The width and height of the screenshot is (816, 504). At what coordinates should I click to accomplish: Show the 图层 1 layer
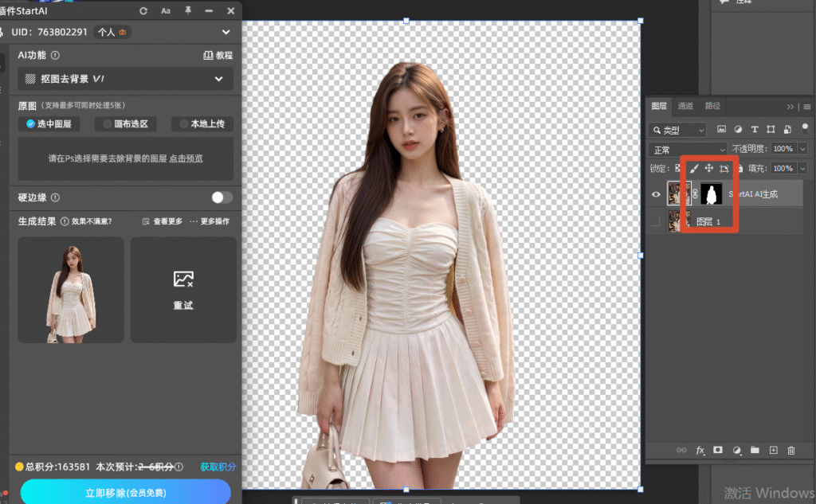pyautogui.click(x=656, y=221)
